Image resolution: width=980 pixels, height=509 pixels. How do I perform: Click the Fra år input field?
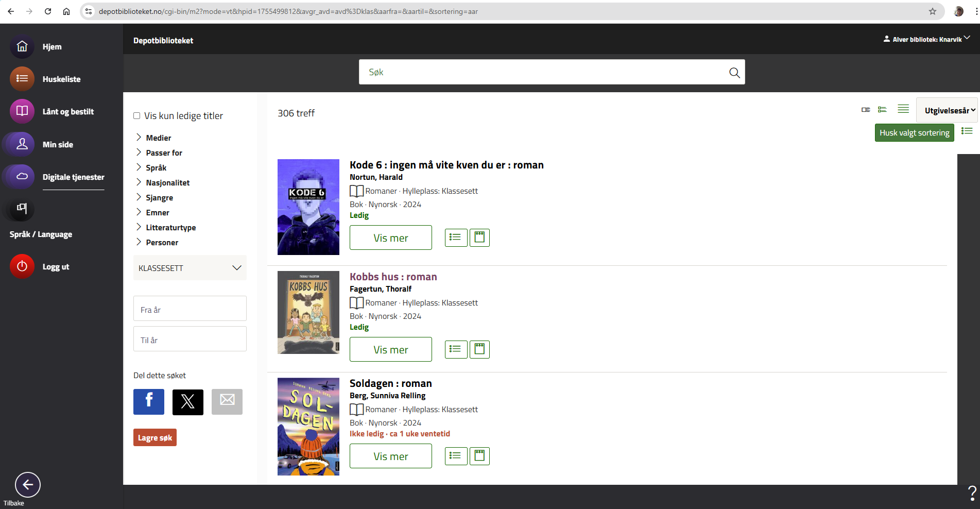190,309
